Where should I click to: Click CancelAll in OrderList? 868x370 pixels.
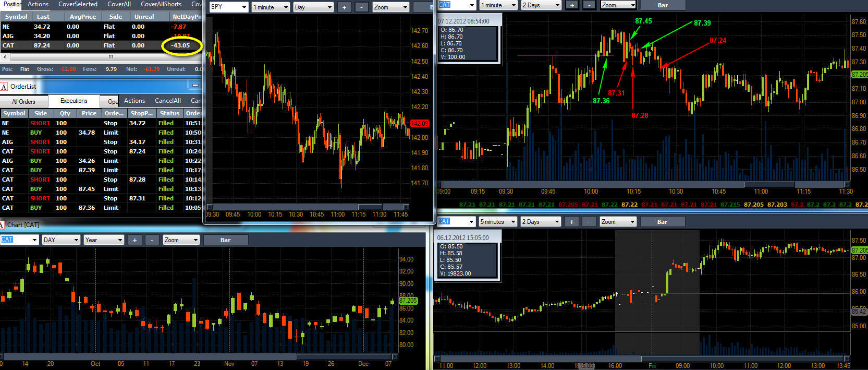168,101
